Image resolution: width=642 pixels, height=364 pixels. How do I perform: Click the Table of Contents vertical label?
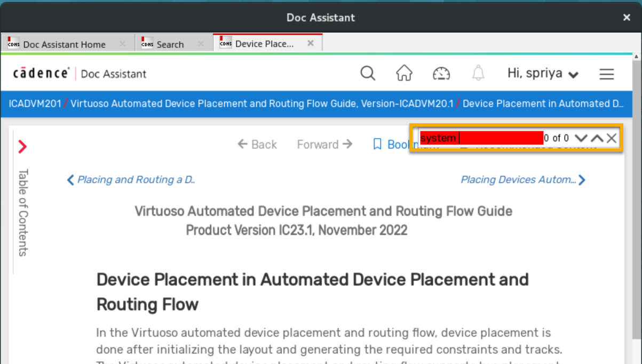coord(23,212)
